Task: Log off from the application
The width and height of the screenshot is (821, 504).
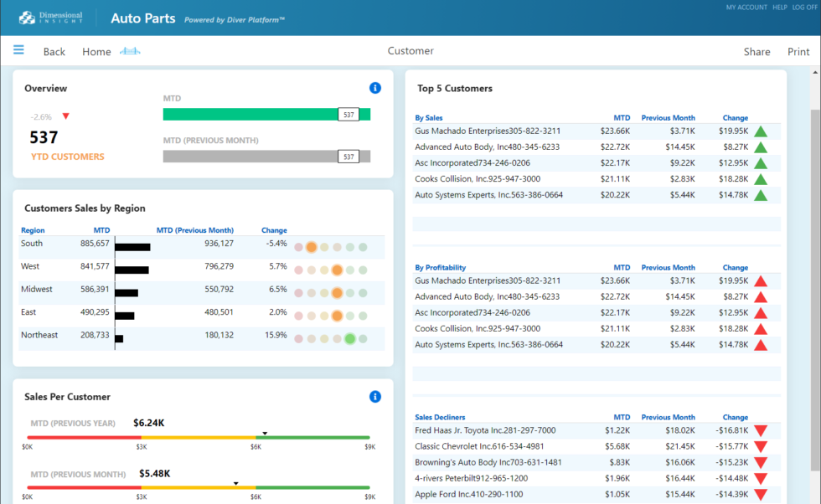Action: 804,8
